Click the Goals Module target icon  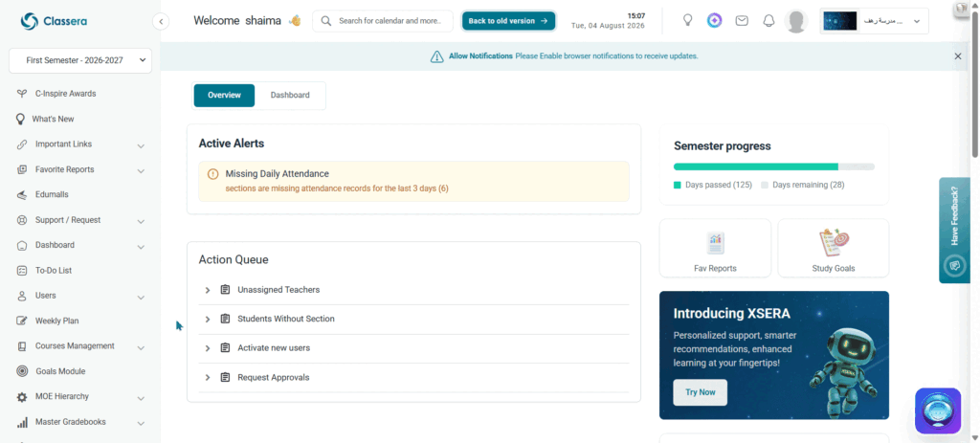point(22,371)
